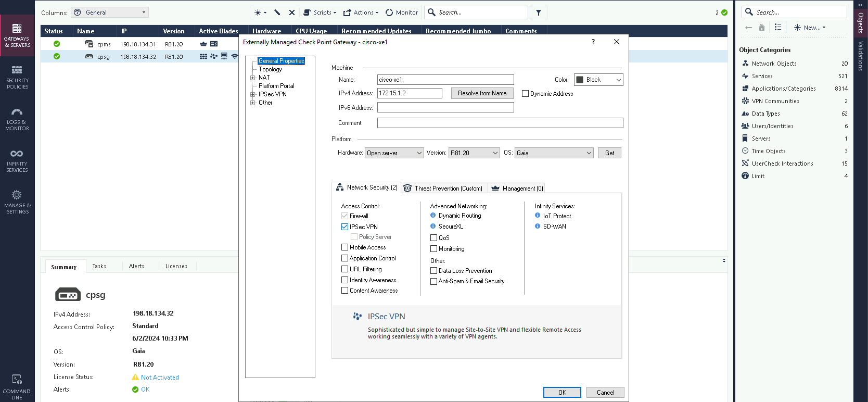Open the Hardware dropdown showing Open server
The width and height of the screenshot is (868, 402).
[x=394, y=153]
